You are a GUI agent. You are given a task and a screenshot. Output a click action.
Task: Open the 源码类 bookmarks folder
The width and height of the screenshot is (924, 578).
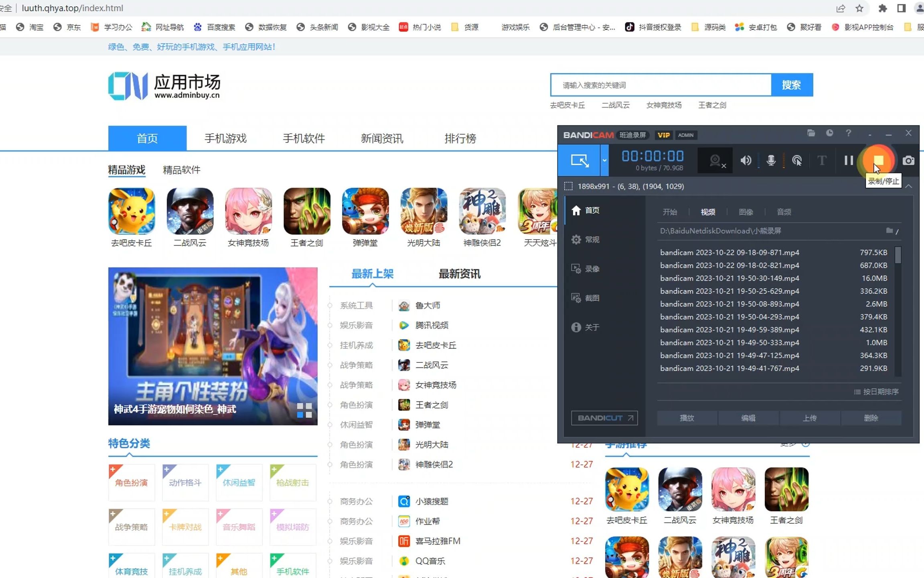709,27
